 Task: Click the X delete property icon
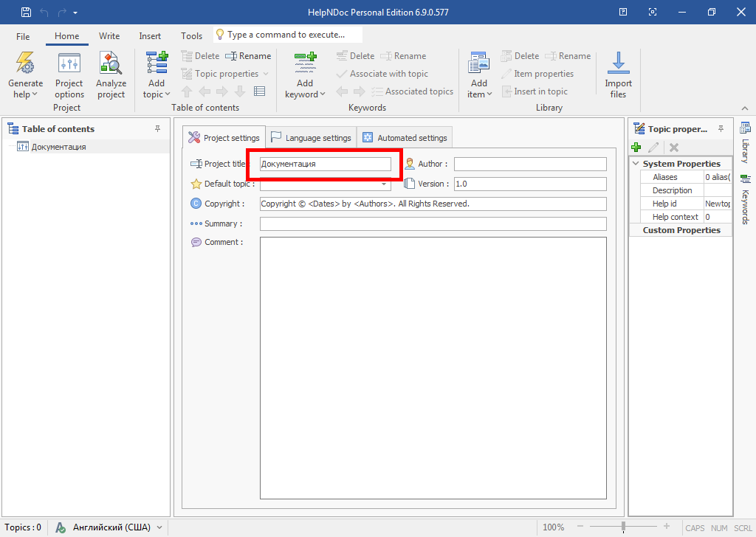[x=674, y=148]
